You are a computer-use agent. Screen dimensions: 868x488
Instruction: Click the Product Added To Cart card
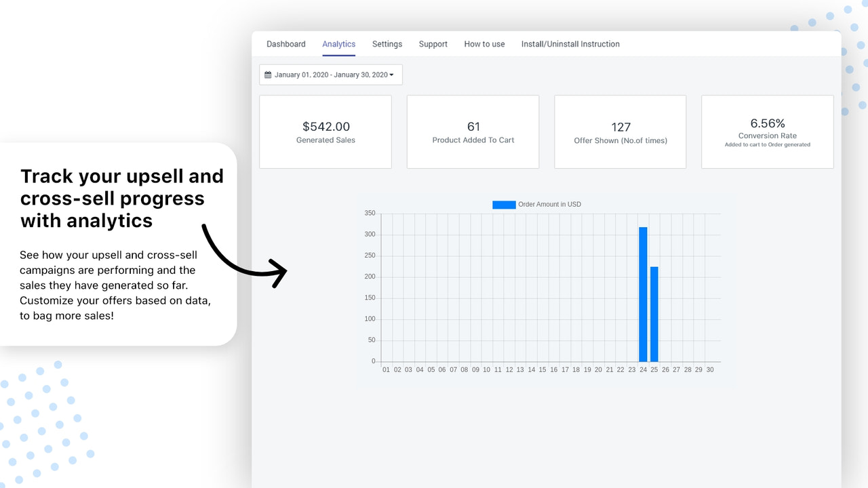(x=473, y=131)
